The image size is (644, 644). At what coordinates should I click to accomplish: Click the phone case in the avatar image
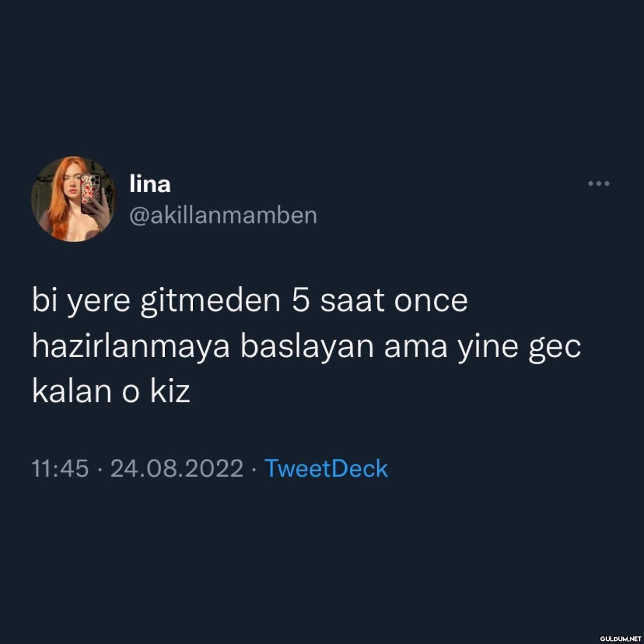tap(91, 193)
